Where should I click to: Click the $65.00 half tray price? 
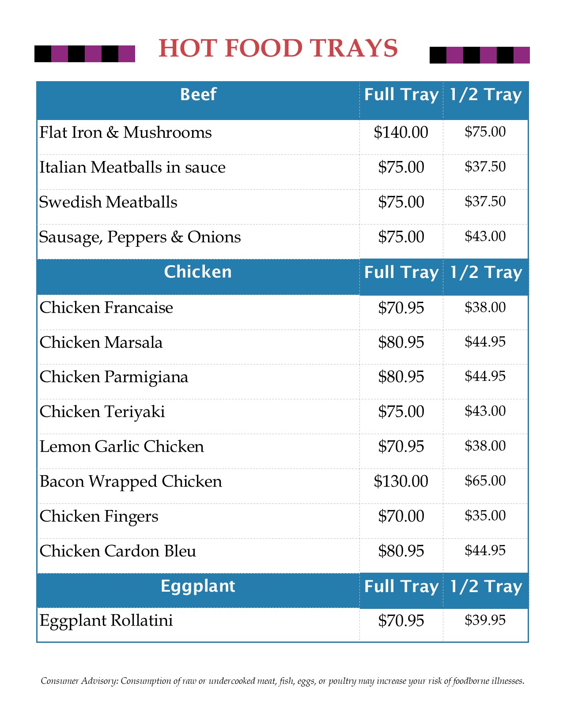pyautogui.click(x=485, y=480)
